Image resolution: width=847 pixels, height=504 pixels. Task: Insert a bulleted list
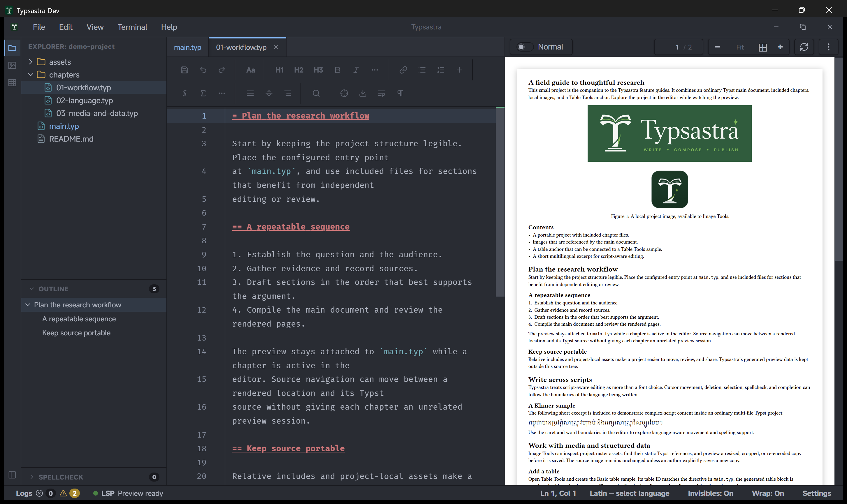pos(422,70)
